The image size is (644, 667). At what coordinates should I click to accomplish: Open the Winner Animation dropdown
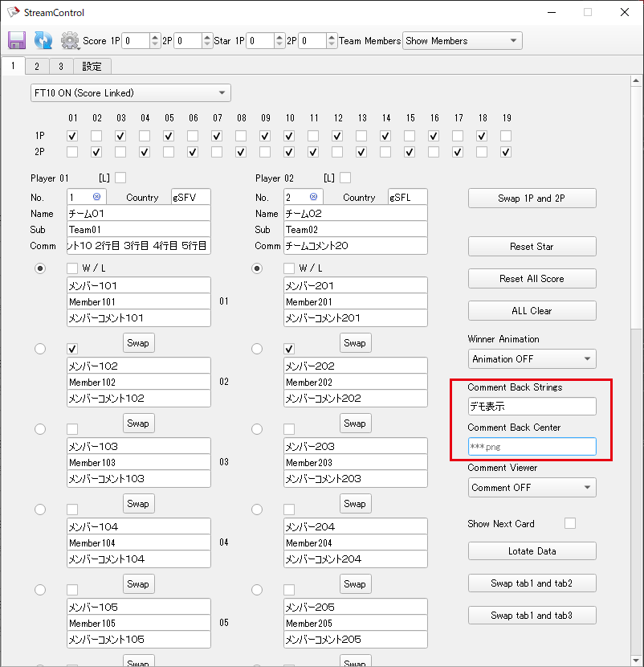tap(532, 359)
